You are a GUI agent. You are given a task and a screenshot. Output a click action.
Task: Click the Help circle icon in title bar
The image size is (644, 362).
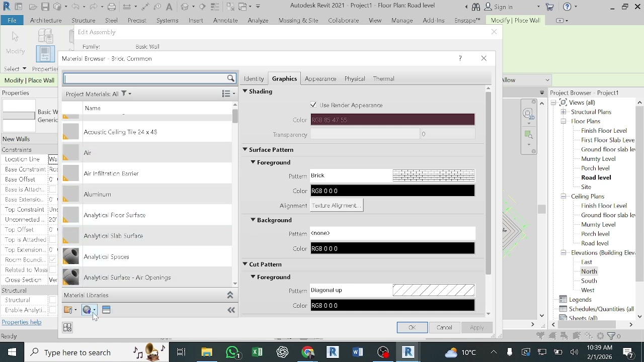click(567, 7)
